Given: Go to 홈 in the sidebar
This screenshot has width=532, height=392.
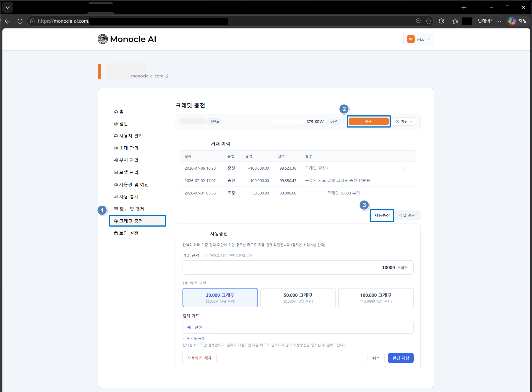Looking at the screenshot, I should coord(119,111).
